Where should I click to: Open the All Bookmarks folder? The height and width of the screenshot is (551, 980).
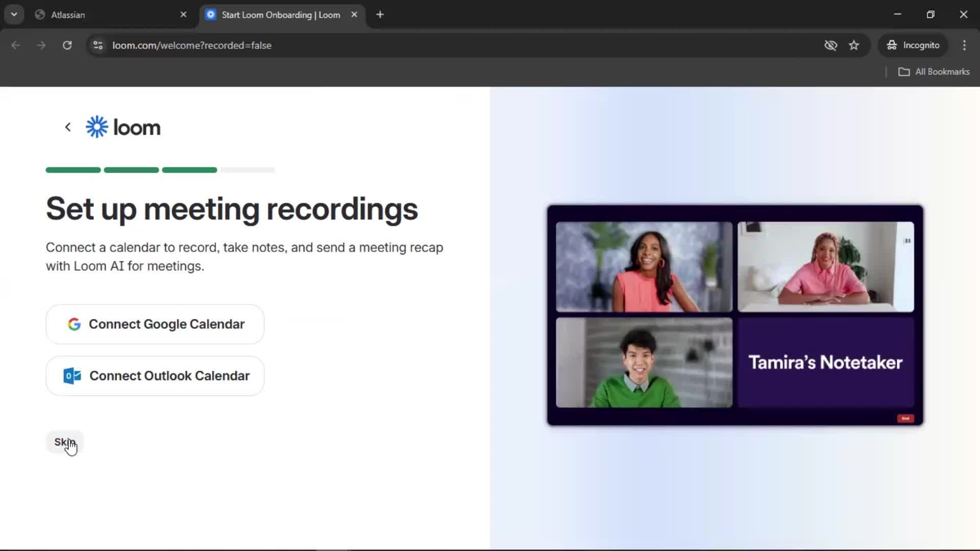tap(934, 72)
